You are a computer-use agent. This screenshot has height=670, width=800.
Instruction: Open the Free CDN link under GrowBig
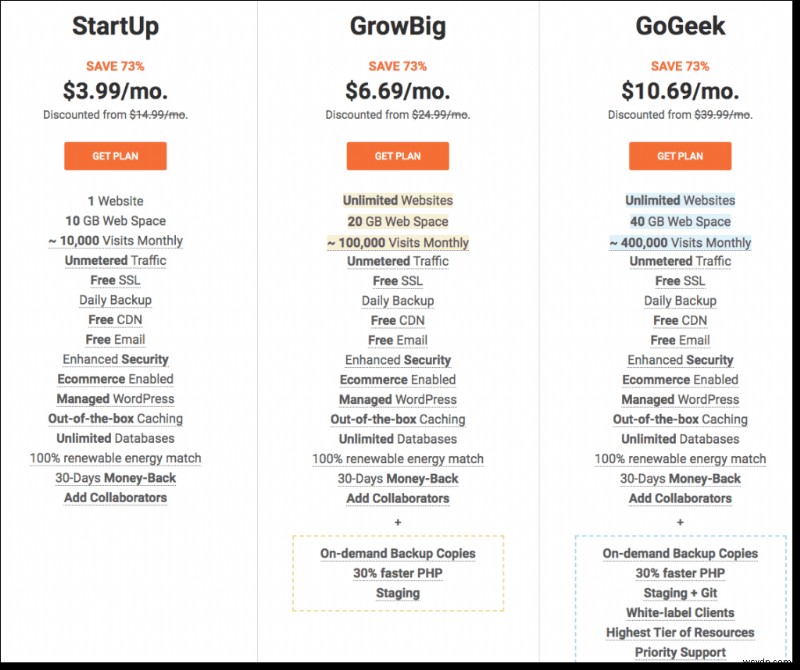click(398, 320)
